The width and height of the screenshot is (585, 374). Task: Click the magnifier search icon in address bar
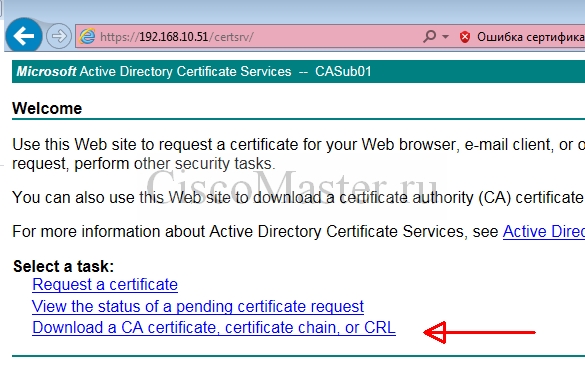click(430, 37)
